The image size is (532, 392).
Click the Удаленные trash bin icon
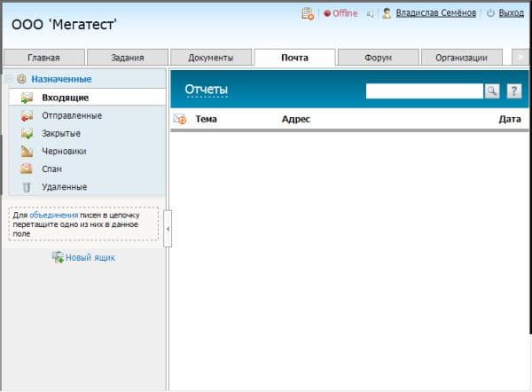pyautogui.click(x=27, y=187)
